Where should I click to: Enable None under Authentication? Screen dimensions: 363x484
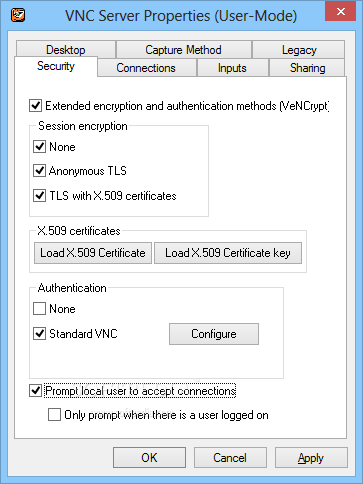point(39,309)
